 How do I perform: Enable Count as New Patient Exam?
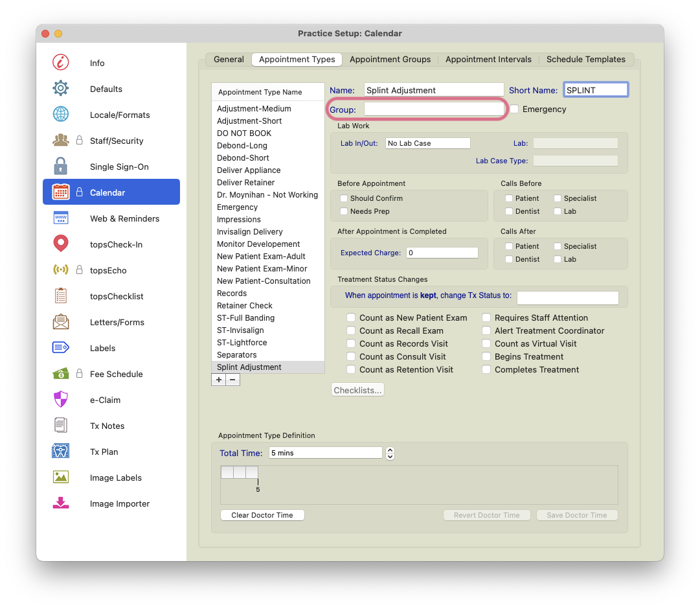click(x=351, y=317)
